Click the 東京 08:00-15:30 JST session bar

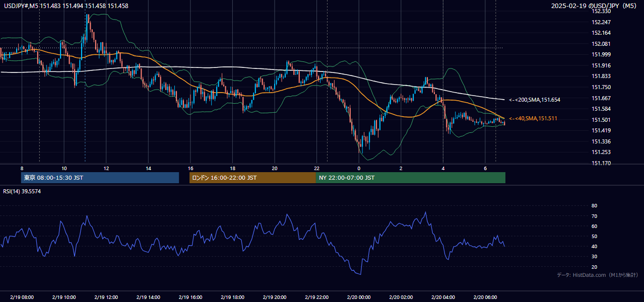[100, 178]
